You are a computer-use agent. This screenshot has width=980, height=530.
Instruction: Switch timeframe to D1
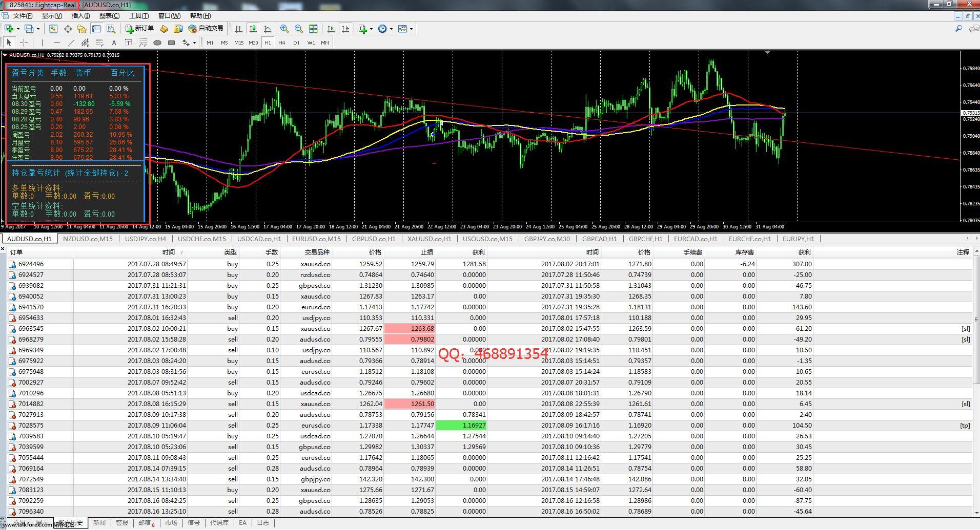(296, 43)
